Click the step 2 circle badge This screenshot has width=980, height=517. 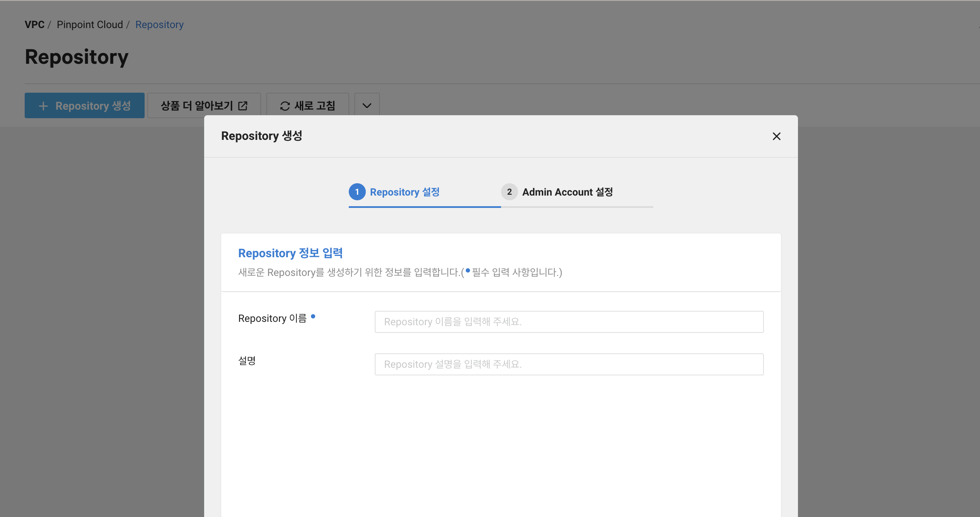click(509, 192)
